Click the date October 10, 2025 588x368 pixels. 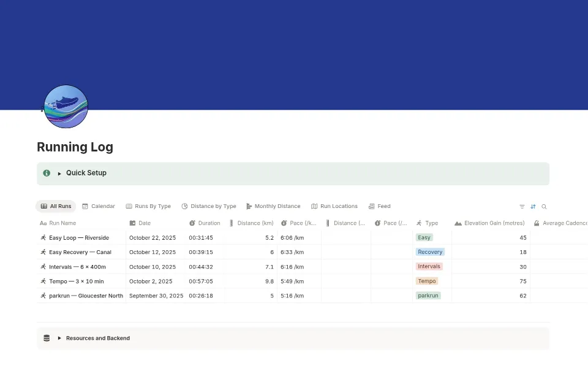tap(153, 267)
